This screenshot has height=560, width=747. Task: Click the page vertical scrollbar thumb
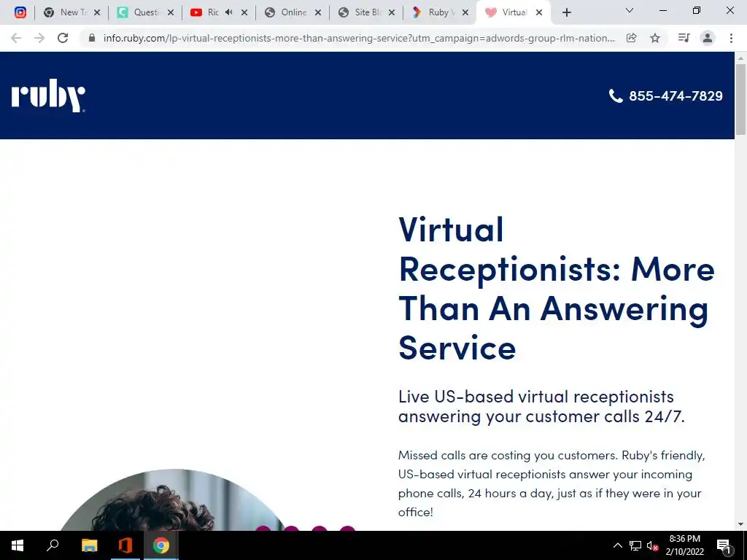tap(740, 99)
